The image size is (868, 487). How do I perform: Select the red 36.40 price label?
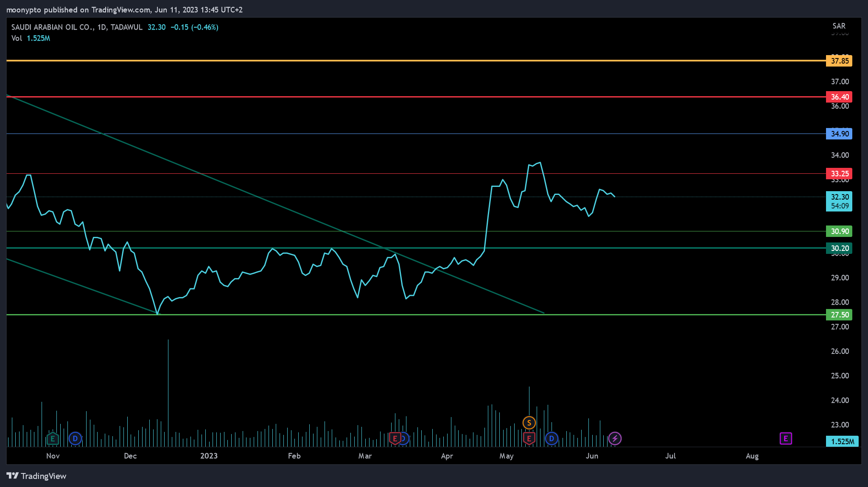(839, 97)
